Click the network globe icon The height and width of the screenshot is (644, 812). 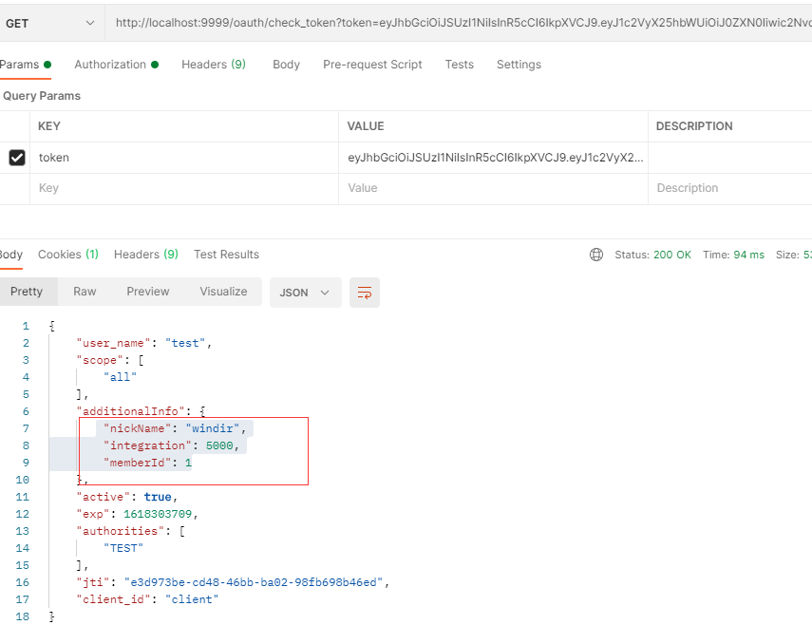pos(596,255)
